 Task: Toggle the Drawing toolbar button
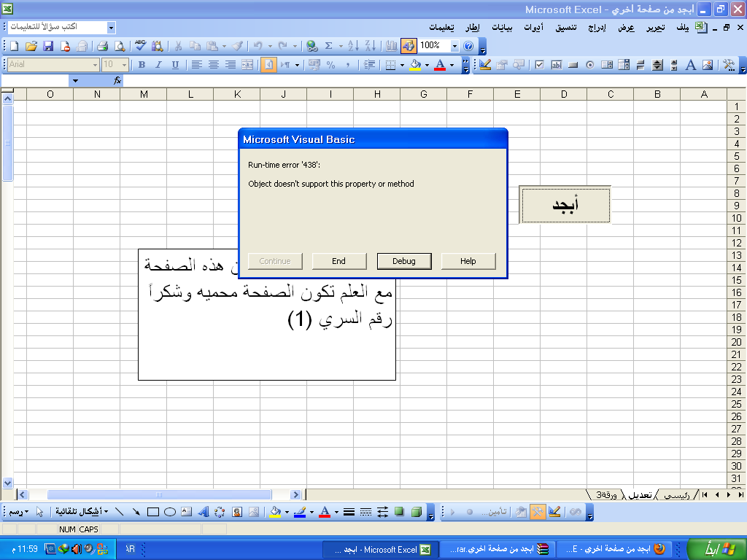[x=409, y=46]
